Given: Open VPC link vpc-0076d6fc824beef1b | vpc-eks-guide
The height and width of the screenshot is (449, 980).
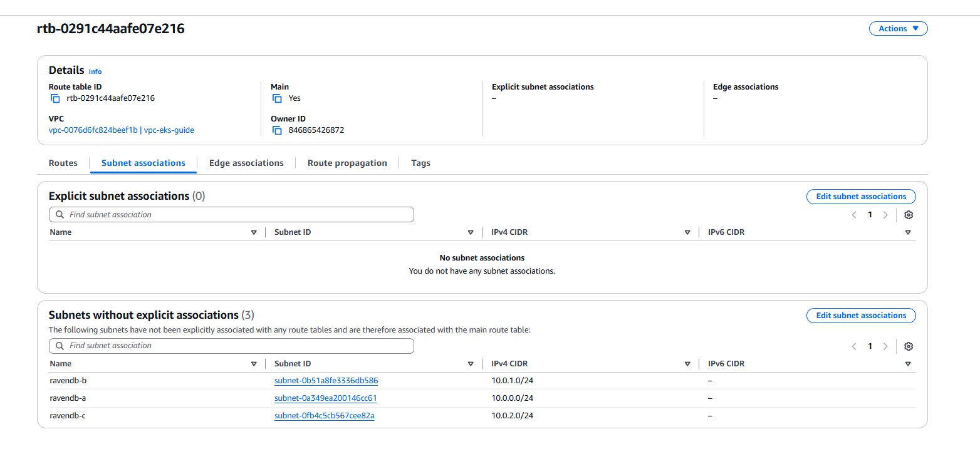Looking at the screenshot, I should 122,130.
